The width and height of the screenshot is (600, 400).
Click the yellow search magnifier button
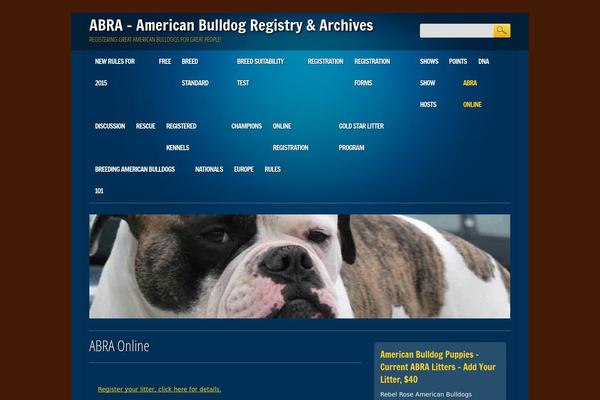[x=502, y=31]
